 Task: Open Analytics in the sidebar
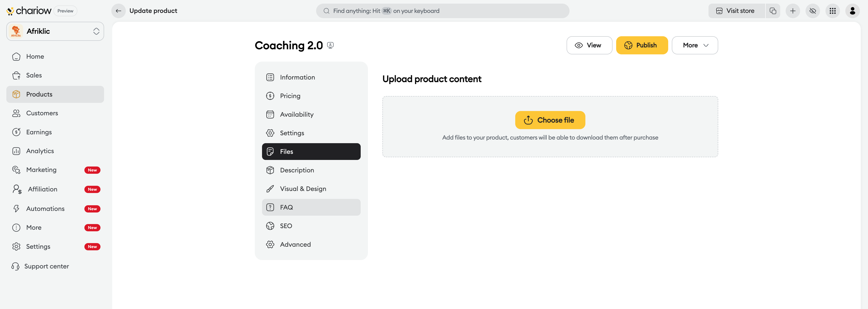(x=40, y=151)
